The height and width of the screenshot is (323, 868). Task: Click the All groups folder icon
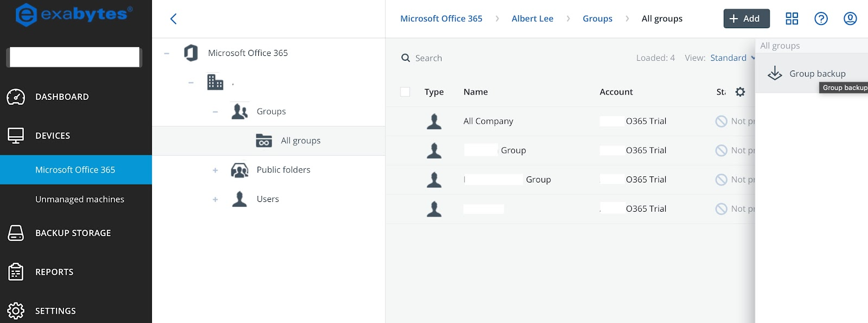264,141
